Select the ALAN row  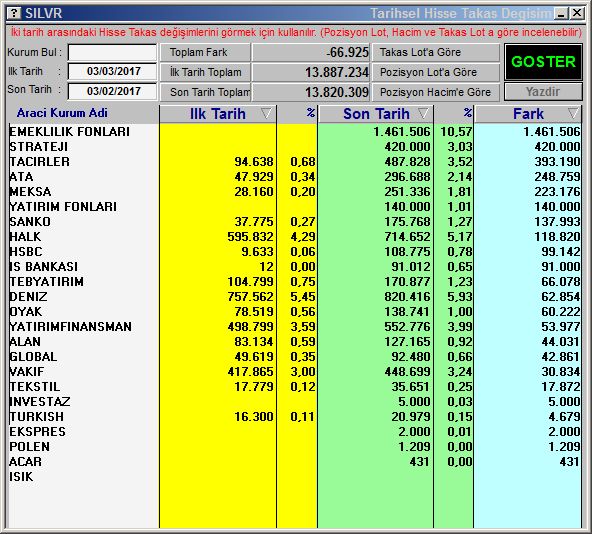[294, 342]
